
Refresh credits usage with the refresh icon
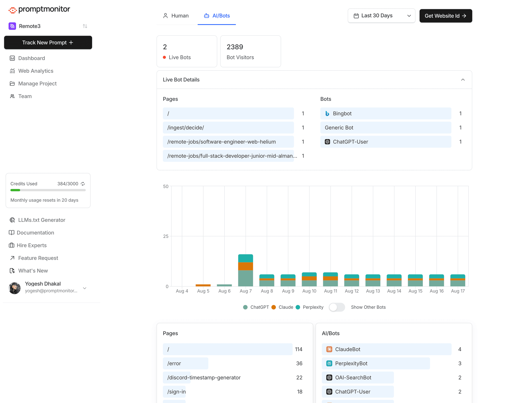[83, 184]
